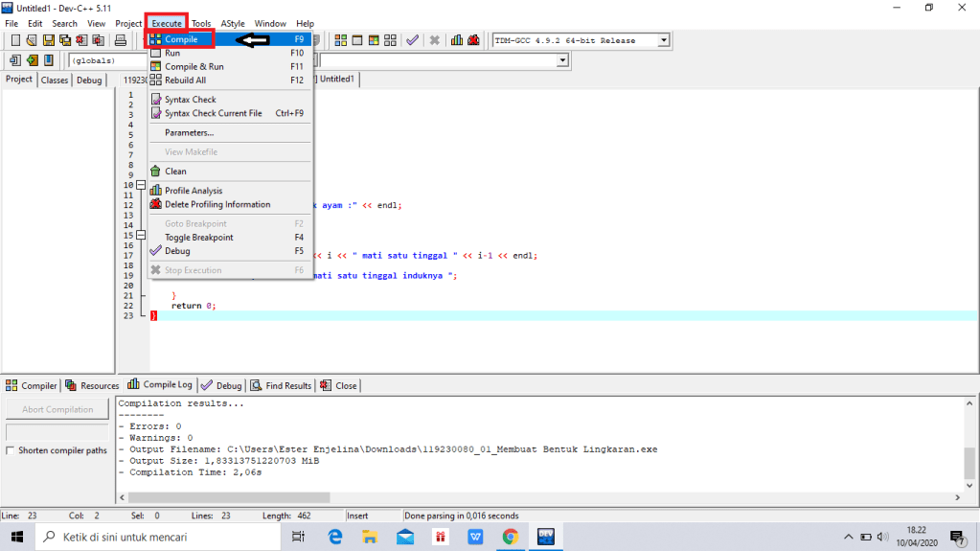Click the Delete Profiling Information toolbar icon
The image size is (980, 551).
coord(473,40)
